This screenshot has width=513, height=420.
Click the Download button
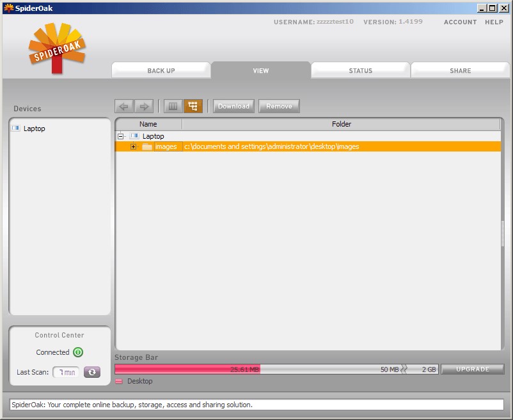[x=233, y=106]
